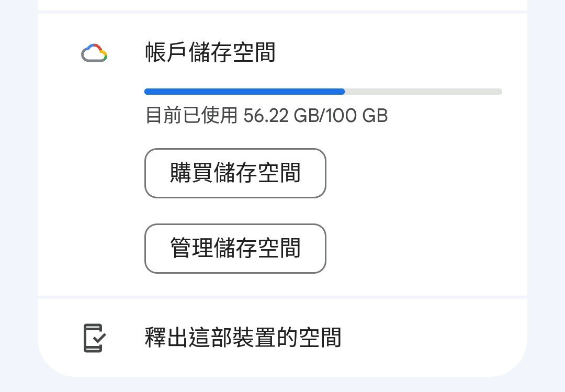Open account storage via the cloud icon
Screen dimensions: 565x392
tap(94, 53)
